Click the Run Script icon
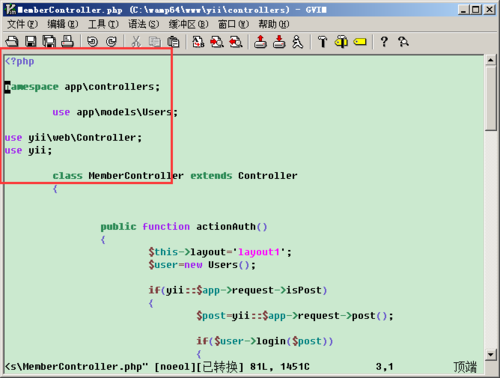The width and height of the screenshot is (500, 378). (297, 42)
